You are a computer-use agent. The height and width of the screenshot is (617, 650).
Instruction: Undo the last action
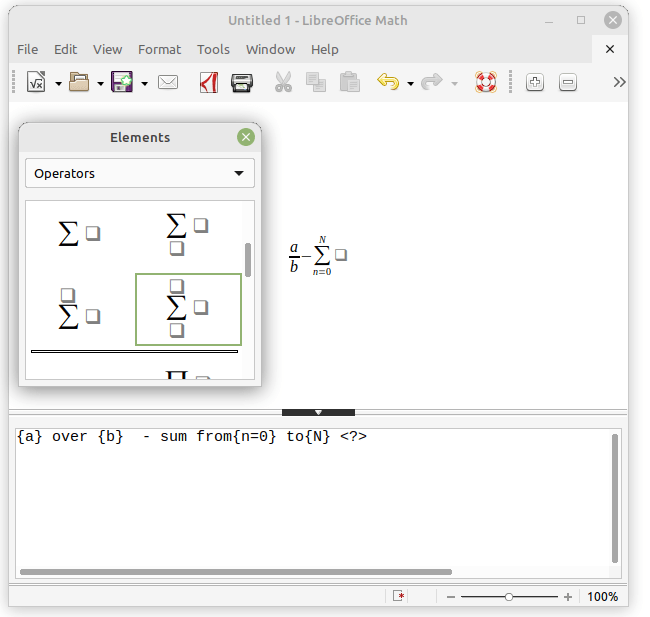point(388,83)
